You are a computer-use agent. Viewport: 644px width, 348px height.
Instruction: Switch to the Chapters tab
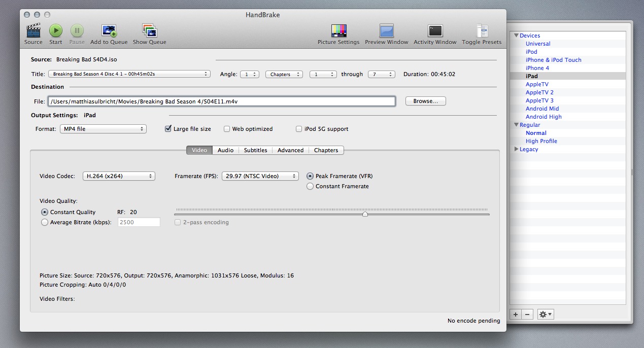[x=326, y=150]
